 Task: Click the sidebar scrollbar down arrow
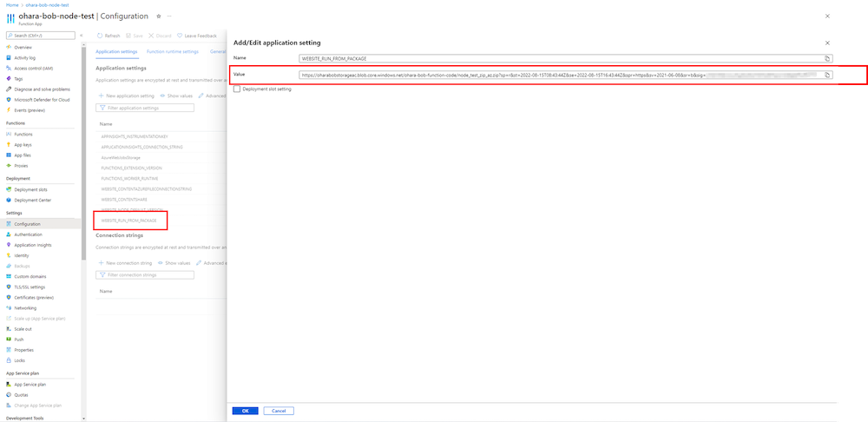pyautogui.click(x=83, y=419)
